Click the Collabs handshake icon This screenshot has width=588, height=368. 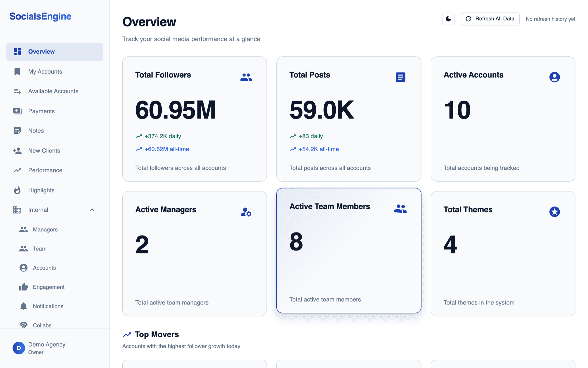click(24, 325)
